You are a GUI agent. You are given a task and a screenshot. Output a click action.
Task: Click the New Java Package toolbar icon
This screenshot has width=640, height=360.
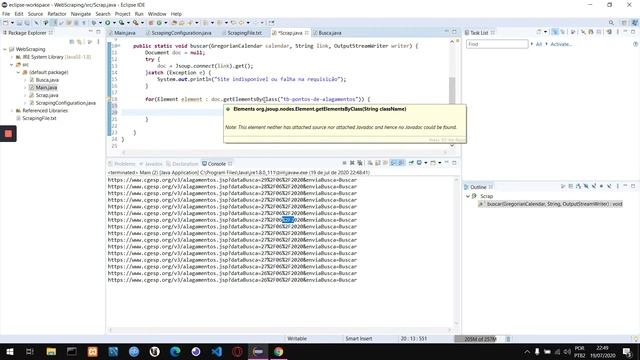[150, 23]
